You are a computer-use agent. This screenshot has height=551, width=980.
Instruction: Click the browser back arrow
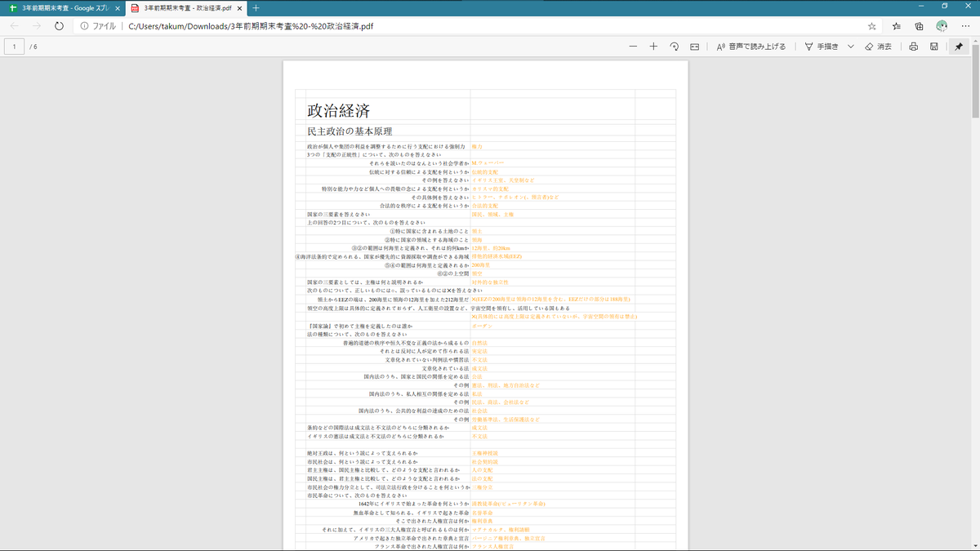[x=14, y=26]
